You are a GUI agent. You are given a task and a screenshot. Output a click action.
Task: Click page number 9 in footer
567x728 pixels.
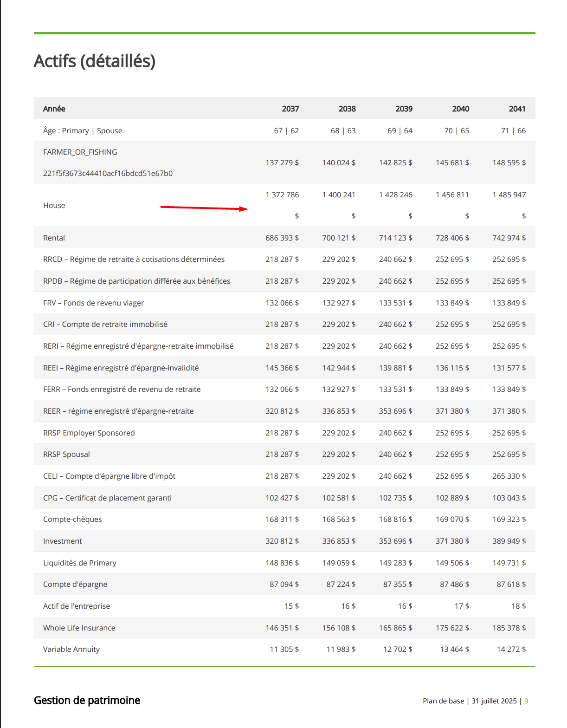click(x=526, y=701)
